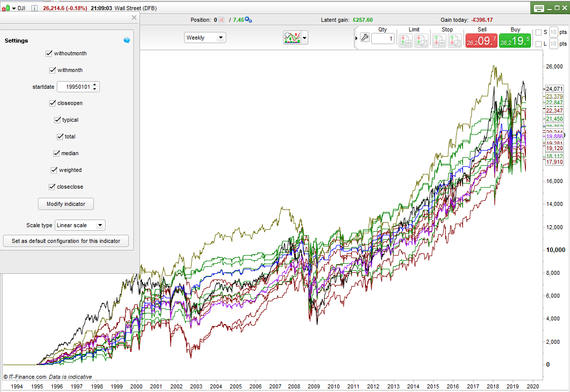Click the 23,379 olive price label
Screen dimensions: 570x392
click(x=554, y=96)
